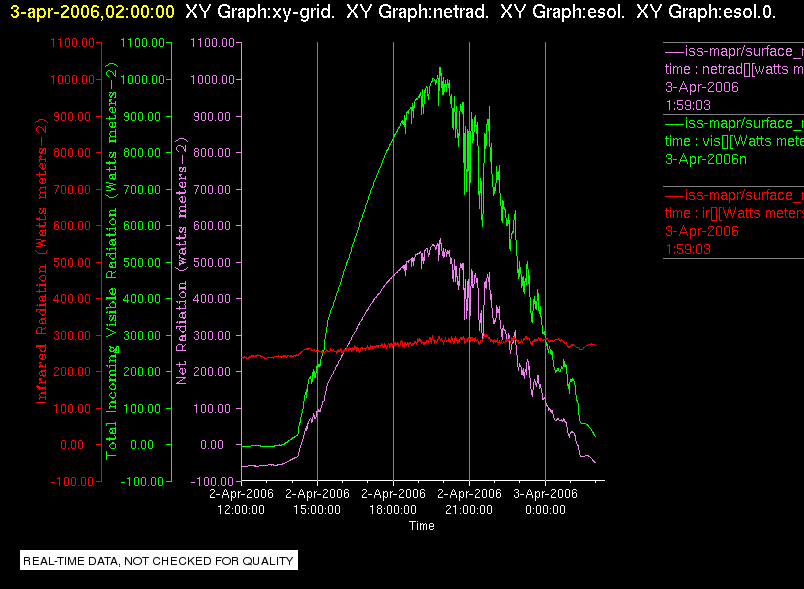
Task: Click the purple 1:59:03 legend timestamp
Action: tap(688, 105)
